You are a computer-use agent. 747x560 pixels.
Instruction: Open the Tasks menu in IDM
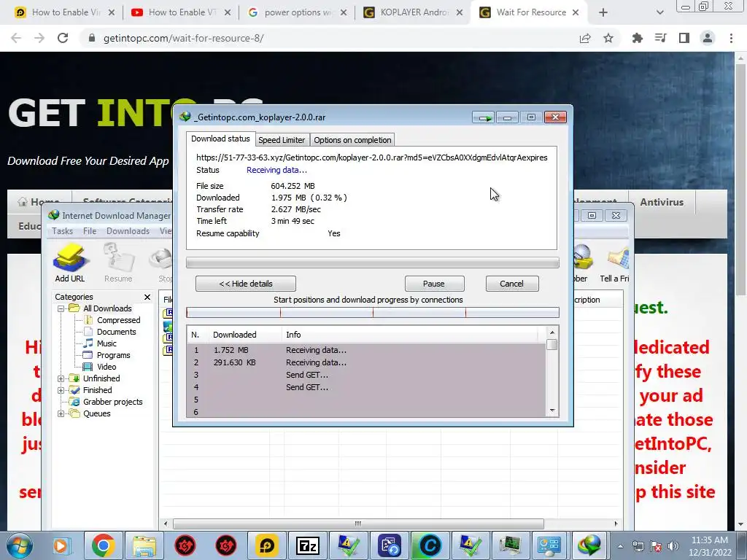[x=63, y=231]
